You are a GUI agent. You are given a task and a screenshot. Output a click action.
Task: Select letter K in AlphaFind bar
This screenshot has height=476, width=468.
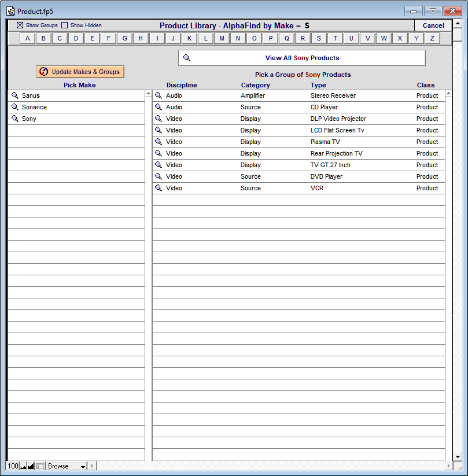pyautogui.click(x=190, y=38)
